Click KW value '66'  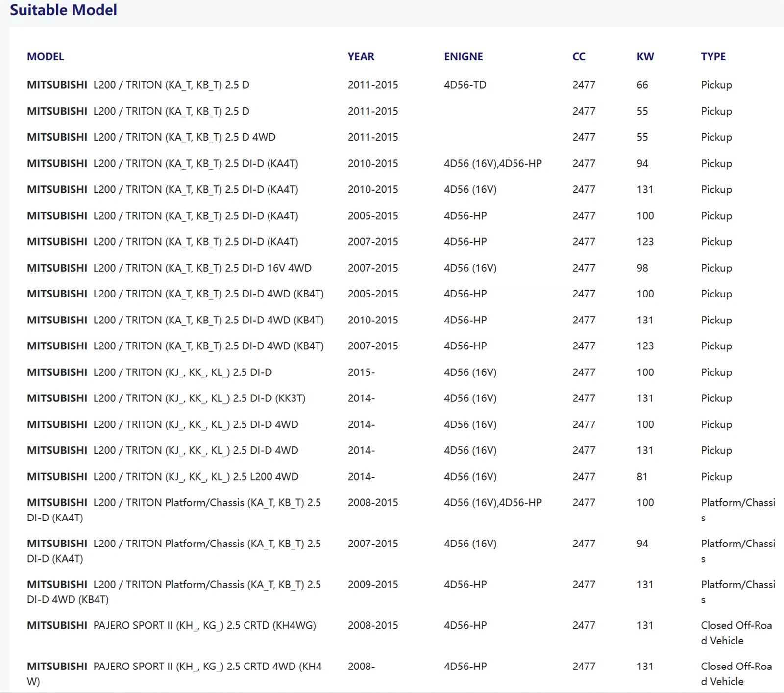click(x=642, y=85)
